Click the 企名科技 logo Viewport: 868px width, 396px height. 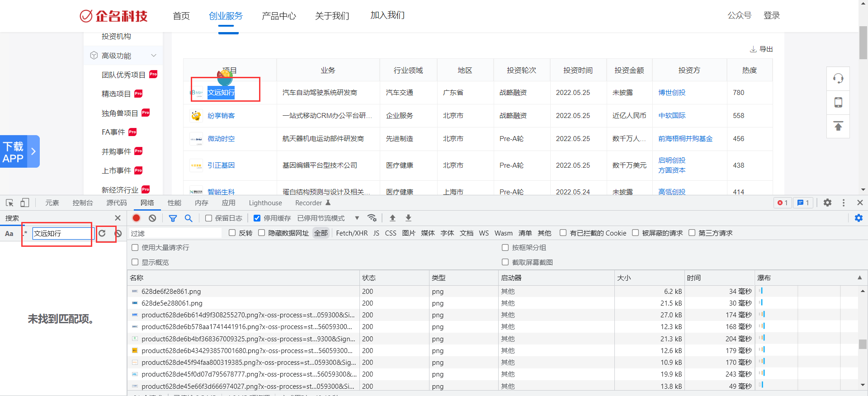coord(113,16)
